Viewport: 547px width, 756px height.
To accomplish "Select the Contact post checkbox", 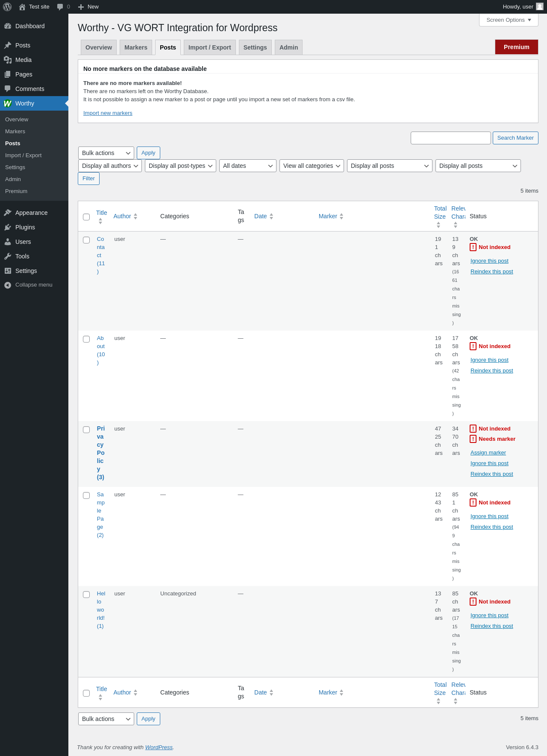I will tap(86, 240).
